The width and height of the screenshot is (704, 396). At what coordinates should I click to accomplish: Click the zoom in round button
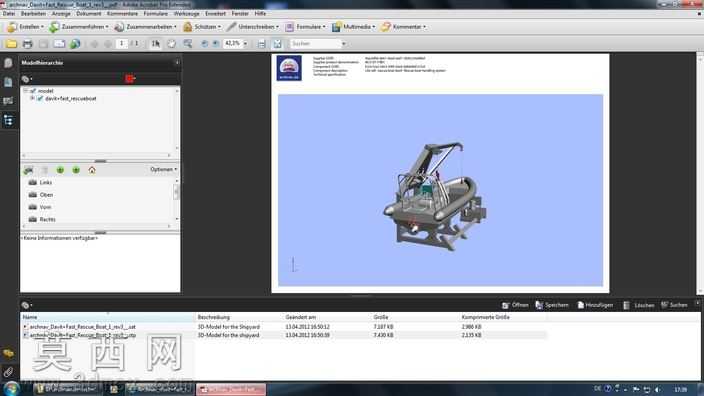[x=216, y=44]
